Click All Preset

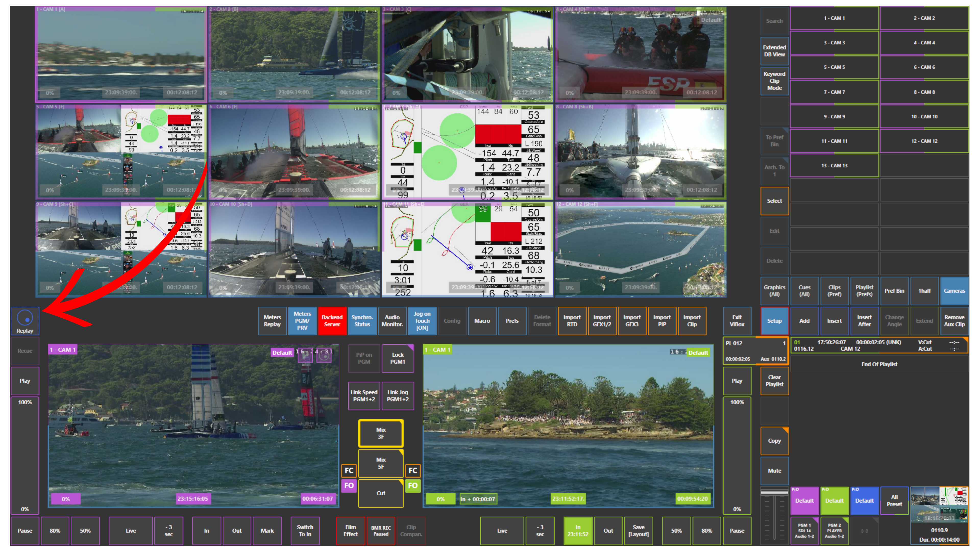click(894, 501)
